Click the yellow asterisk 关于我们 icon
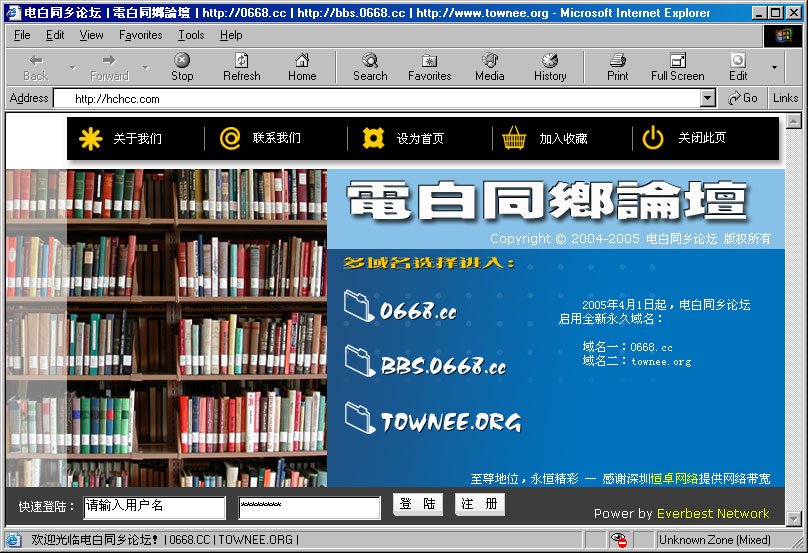The height and width of the screenshot is (553, 808). [91, 139]
